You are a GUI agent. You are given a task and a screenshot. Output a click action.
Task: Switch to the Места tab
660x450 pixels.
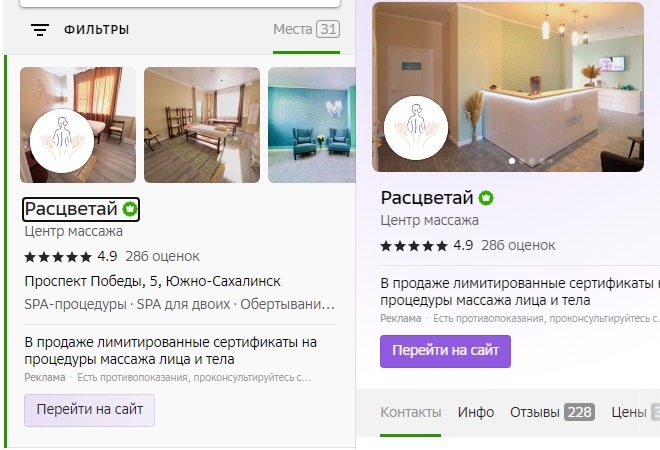(x=306, y=29)
